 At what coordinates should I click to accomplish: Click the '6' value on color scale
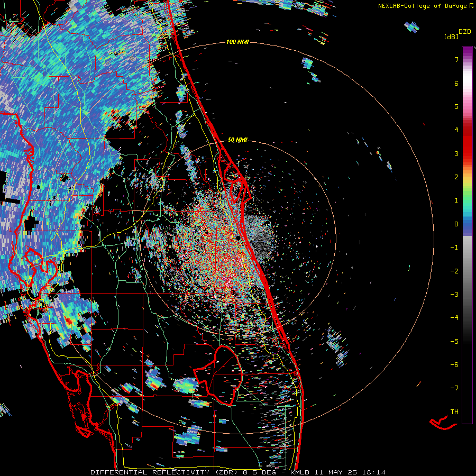click(456, 83)
